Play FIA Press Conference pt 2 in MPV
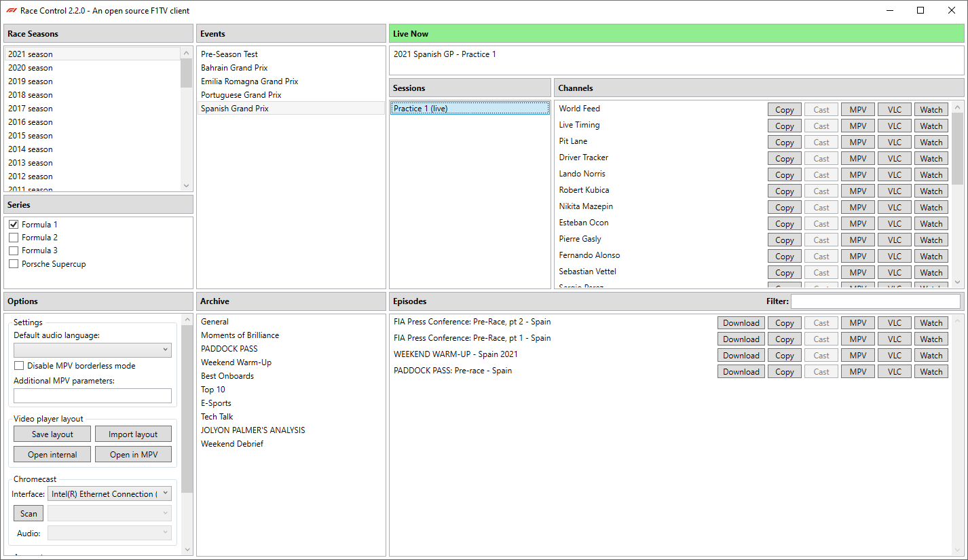Image resolution: width=968 pixels, height=560 pixels. [858, 323]
